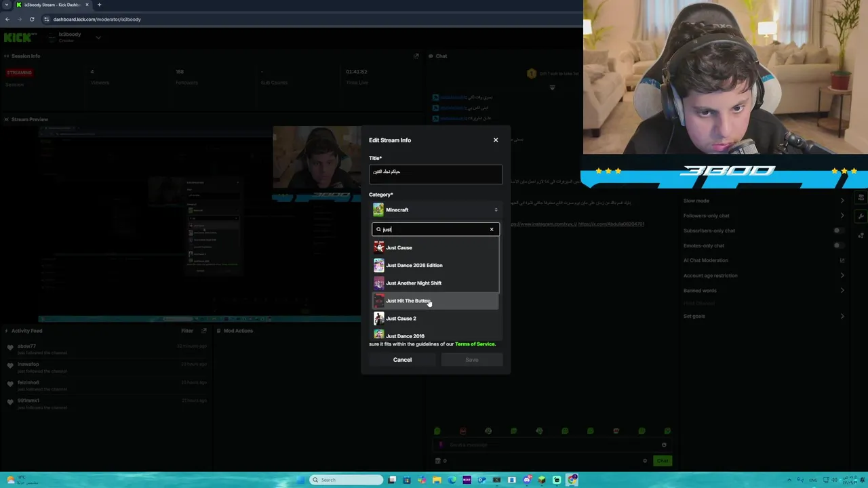Expand the ix3boody creator dropdown
Image resolution: width=868 pixels, height=488 pixels.
pyautogui.click(x=98, y=37)
